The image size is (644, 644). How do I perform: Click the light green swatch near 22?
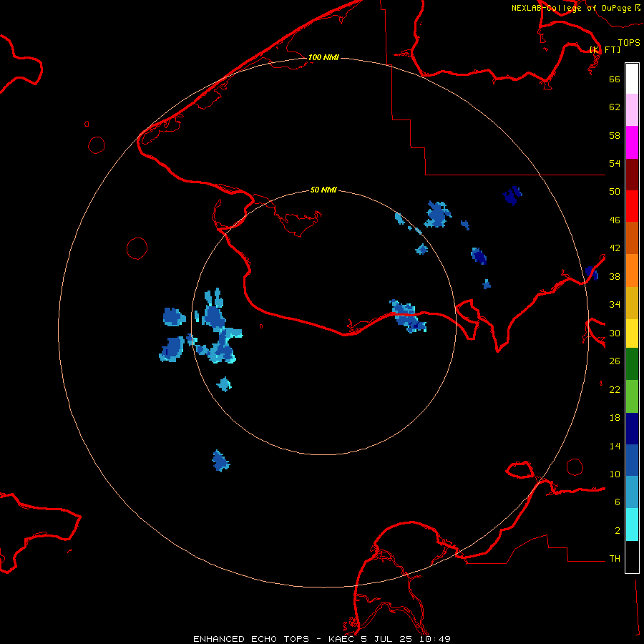coord(632,396)
